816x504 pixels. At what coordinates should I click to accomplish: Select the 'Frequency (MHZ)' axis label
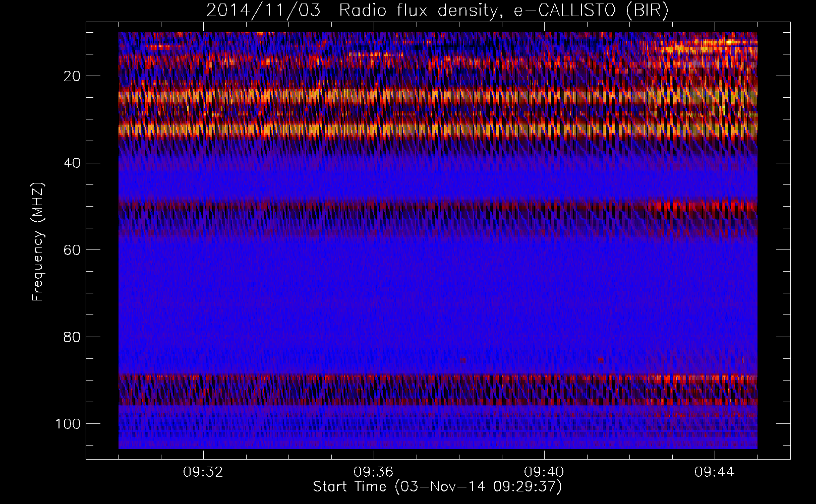coord(38,242)
